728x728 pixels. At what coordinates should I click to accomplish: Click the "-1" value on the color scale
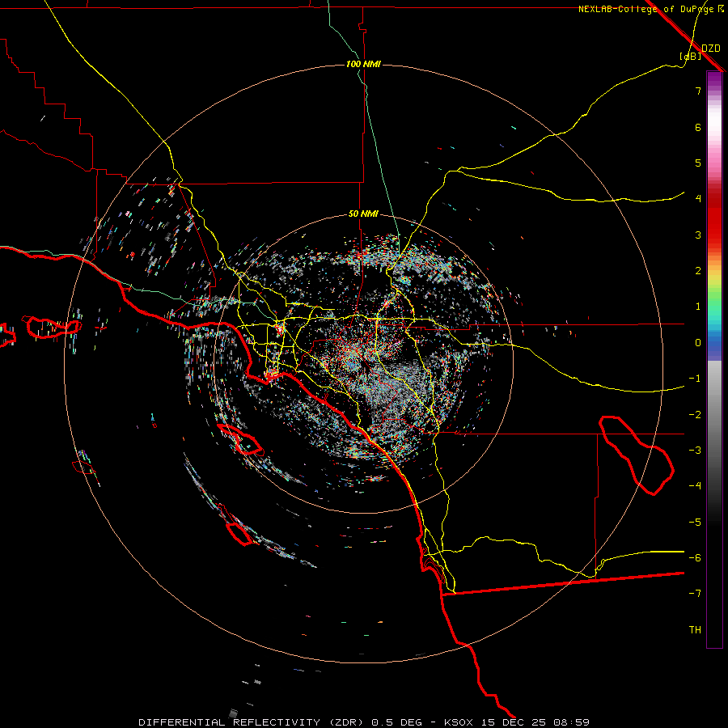695,379
